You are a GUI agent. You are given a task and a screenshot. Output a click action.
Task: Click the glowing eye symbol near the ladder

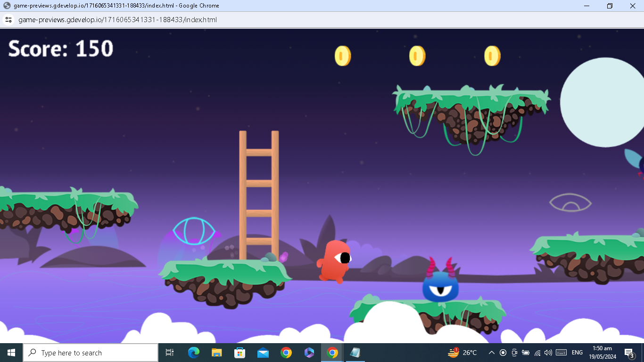(195, 230)
